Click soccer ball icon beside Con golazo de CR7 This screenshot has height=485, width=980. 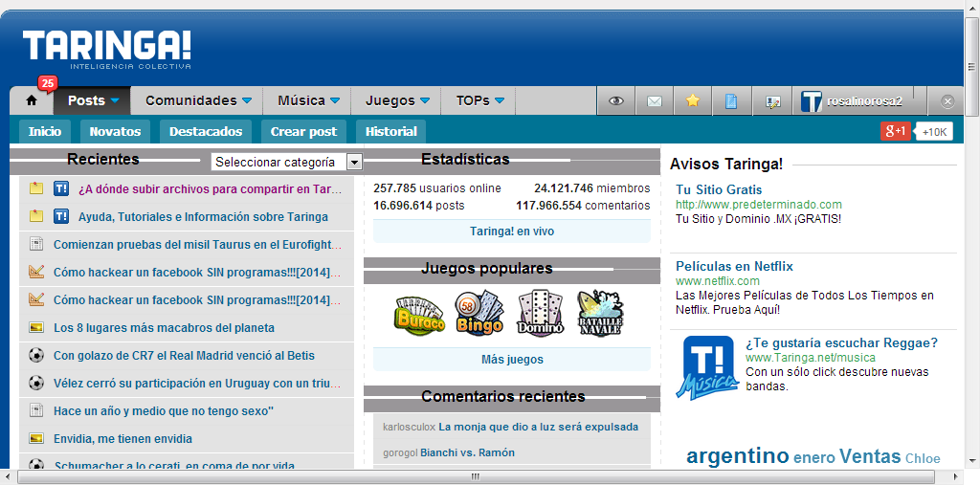[36, 356]
